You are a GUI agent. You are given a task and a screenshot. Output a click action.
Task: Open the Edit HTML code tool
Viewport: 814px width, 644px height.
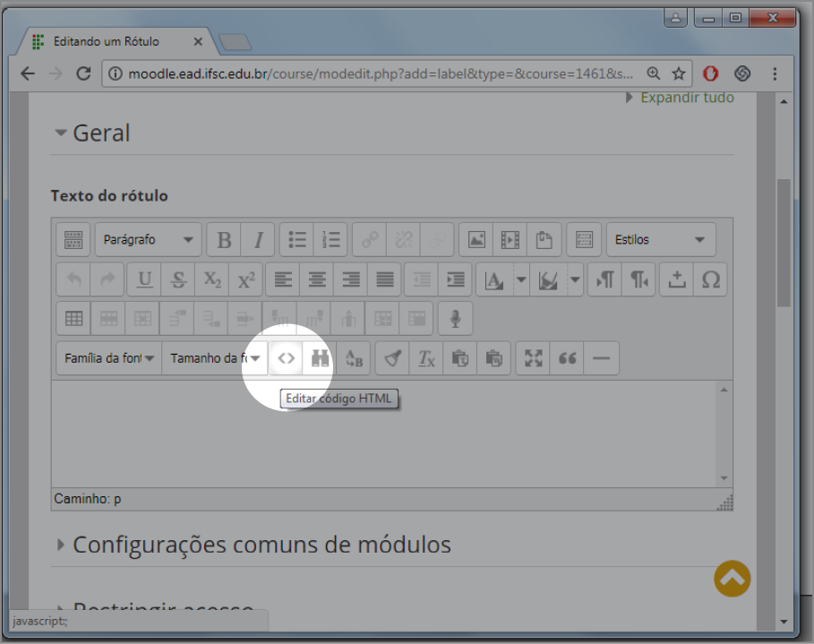coord(286,358)
